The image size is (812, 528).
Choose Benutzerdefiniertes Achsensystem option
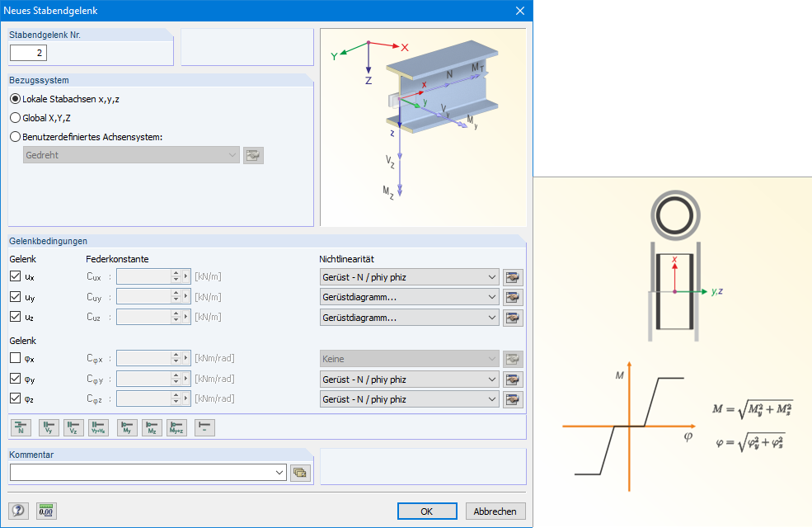tap(87, 137)
